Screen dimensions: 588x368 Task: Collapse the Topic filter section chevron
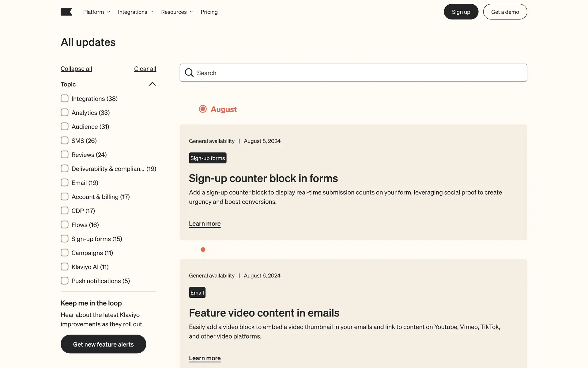click(152, 84)
